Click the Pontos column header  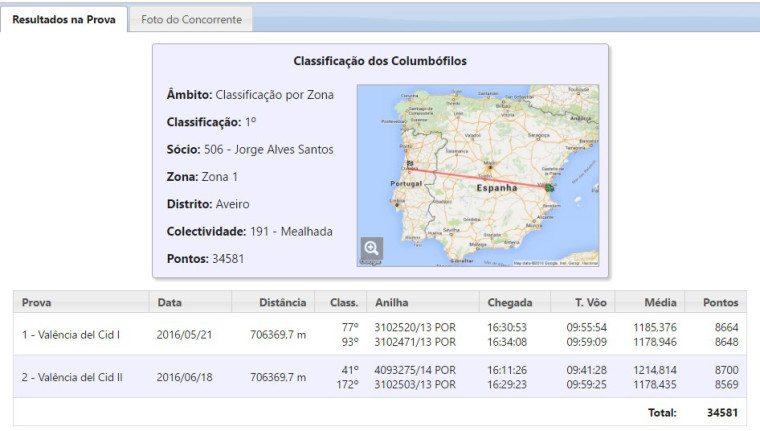(x=719, y=302)
